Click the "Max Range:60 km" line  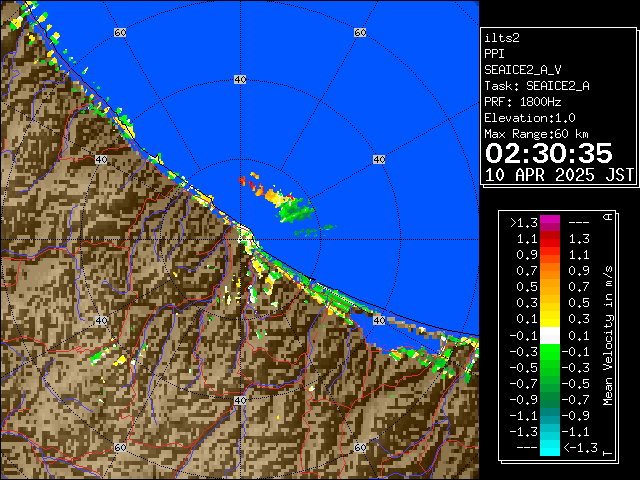point(536,134)
